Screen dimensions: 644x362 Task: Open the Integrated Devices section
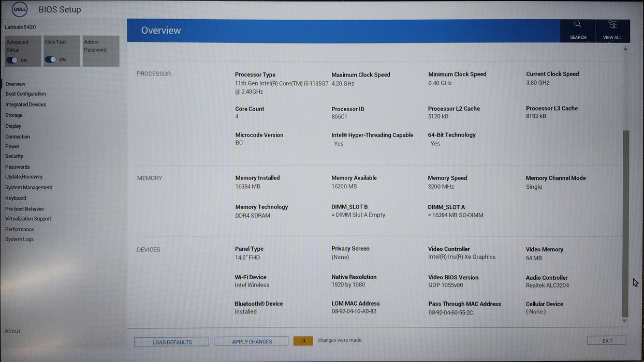[x=26, y=104]
